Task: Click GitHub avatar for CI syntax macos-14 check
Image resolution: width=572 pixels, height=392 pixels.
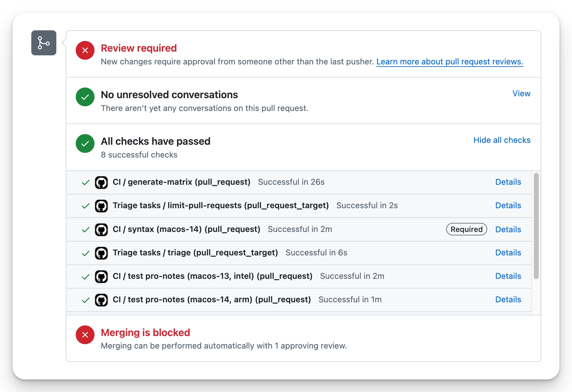Action: [x=101, y=229]
